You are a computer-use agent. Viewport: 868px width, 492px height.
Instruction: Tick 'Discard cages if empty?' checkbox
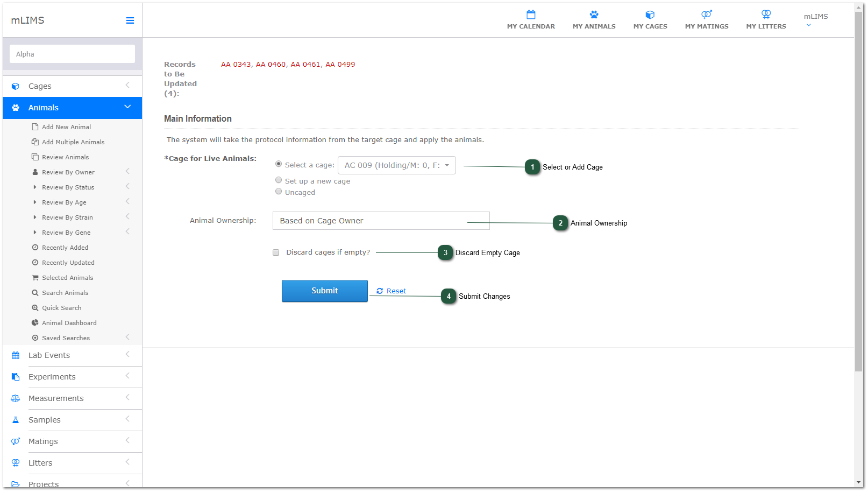tap(276, 252)
